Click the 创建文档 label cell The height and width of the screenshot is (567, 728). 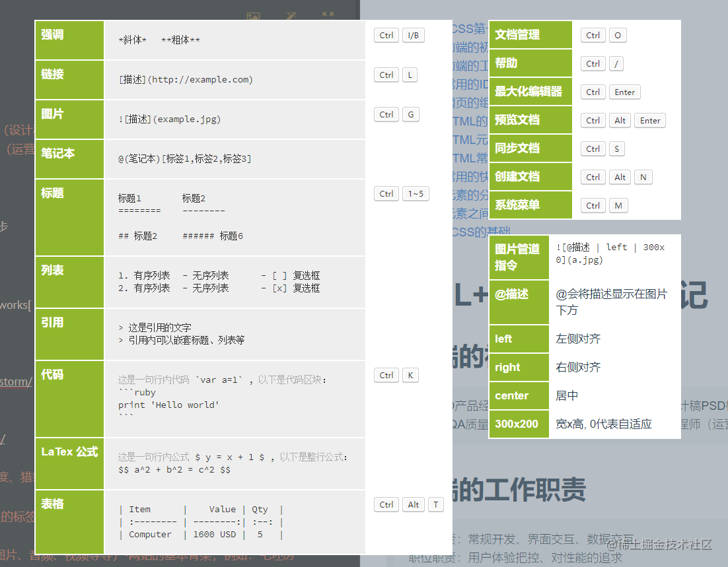(x=530, y=176)
